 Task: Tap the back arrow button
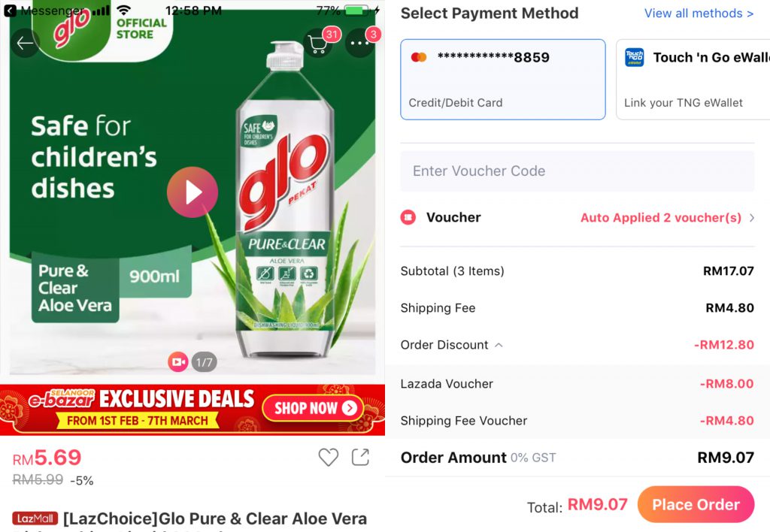pyautogui.click(x=26, y=43)
